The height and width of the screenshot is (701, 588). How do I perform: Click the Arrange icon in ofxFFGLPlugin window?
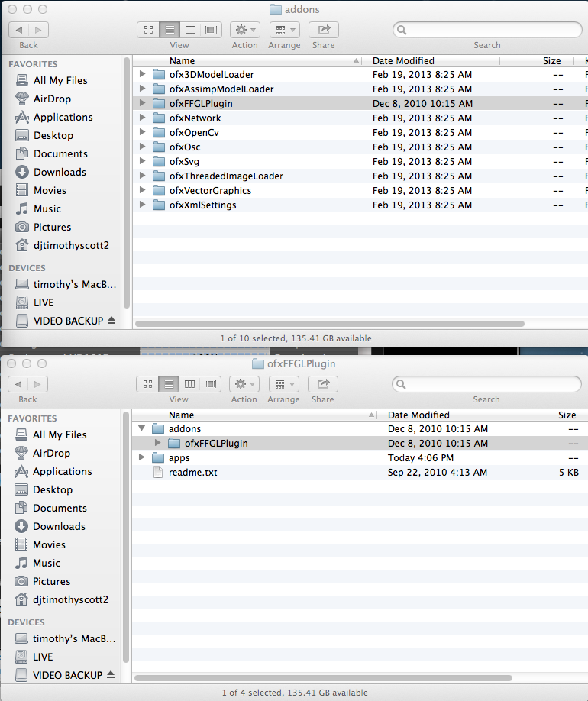coord(283,384)
